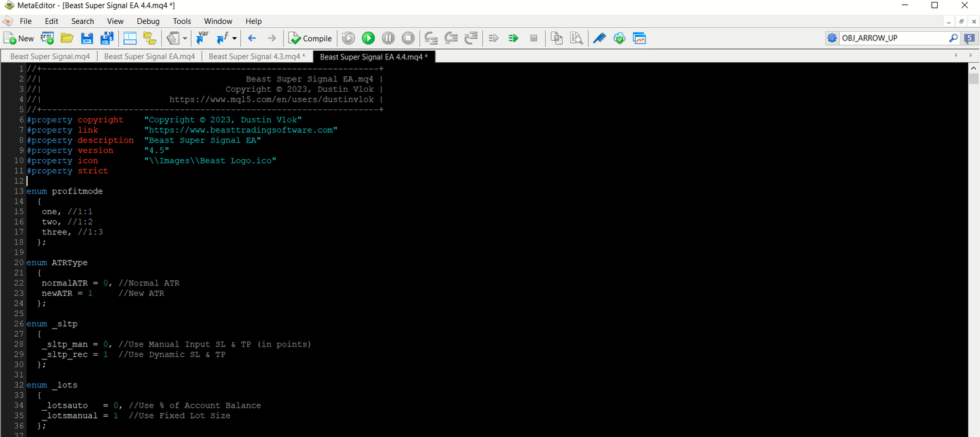Viewport: 980px width, 437px height.
Task: Click the "#property strict" line
Action: click(67, 171)
